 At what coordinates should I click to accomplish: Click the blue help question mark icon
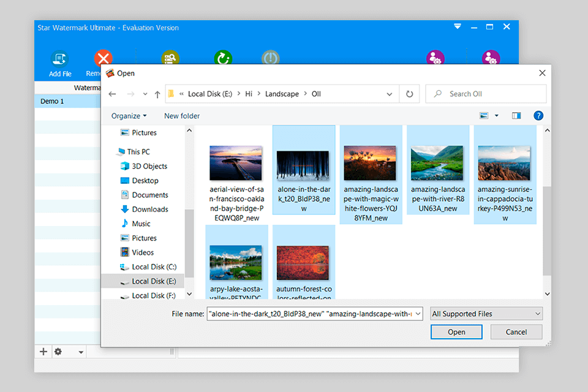pyautogui.click(x=538, y=116)
